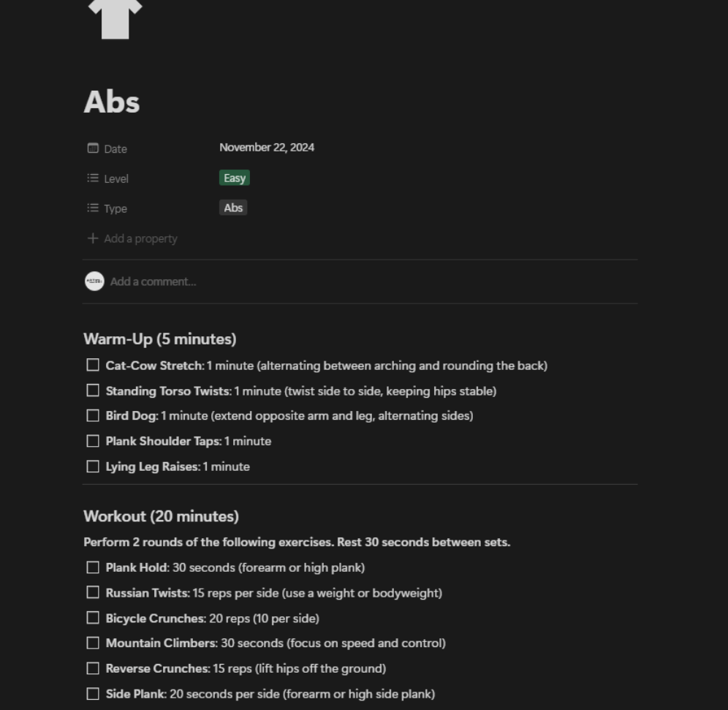Viewport: 728px width, 710px height.
Task: Tick the Lying Leg Raises checkbox
Action: pos(93,466)
